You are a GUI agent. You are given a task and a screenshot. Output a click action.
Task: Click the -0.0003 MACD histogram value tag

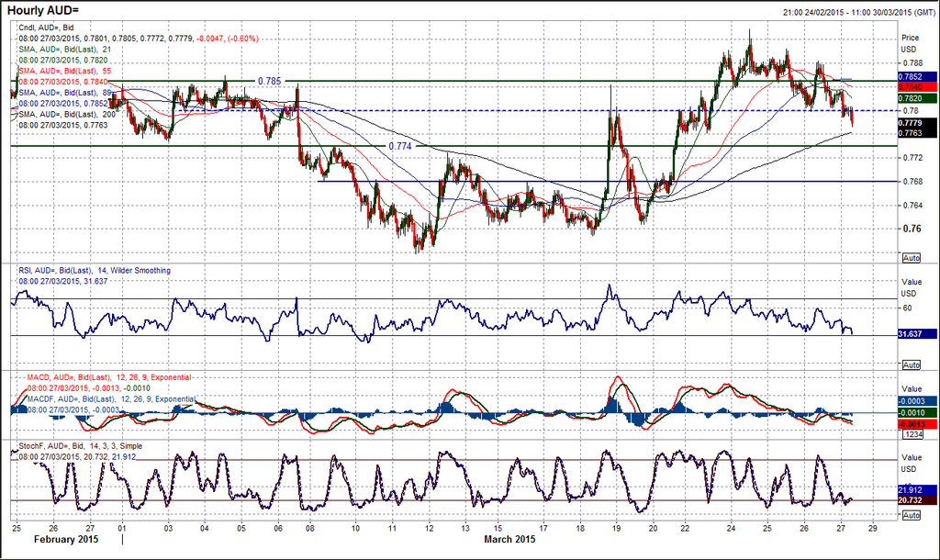917,401
